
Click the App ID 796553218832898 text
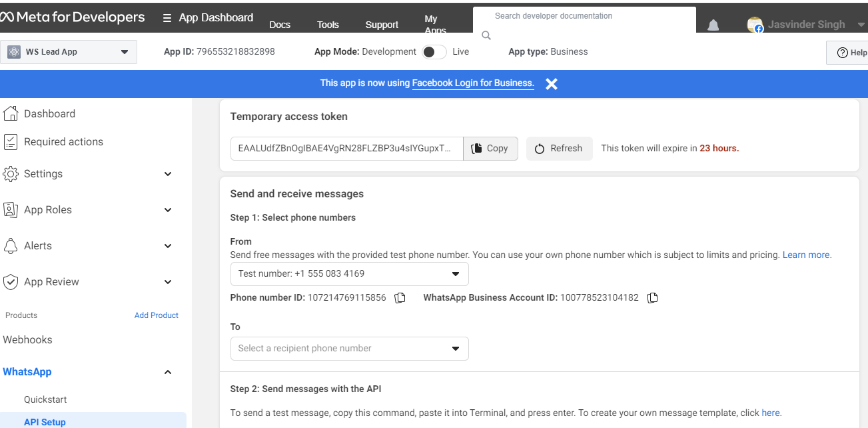219,51
